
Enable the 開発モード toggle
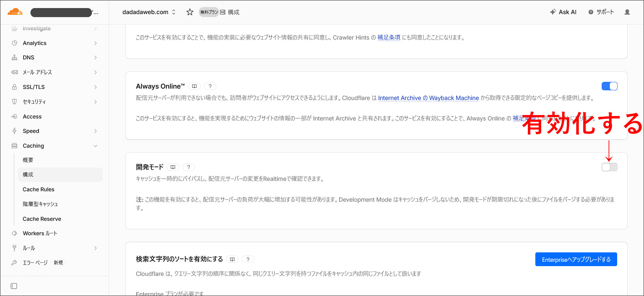pyautogui.click(x=609, y=167)
